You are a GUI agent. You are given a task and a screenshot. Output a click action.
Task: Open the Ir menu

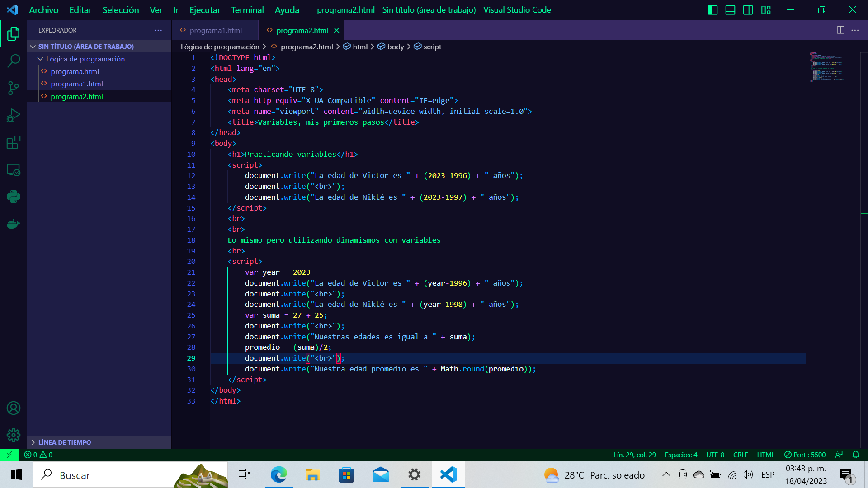coord(176,10)
